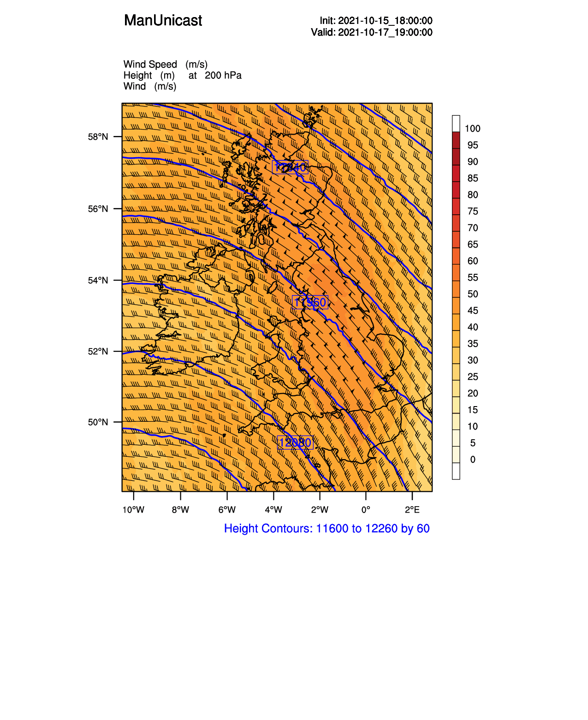Click the 50°N latitude axis label
The width and height of the screenshot is (588, 720).
pos(98,422)
